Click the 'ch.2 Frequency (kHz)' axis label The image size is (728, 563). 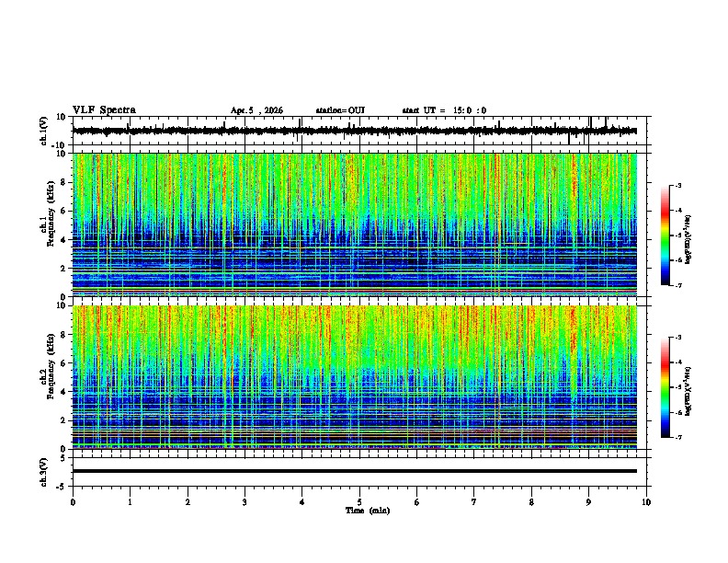pyautogui.click(x=48, y=366)
